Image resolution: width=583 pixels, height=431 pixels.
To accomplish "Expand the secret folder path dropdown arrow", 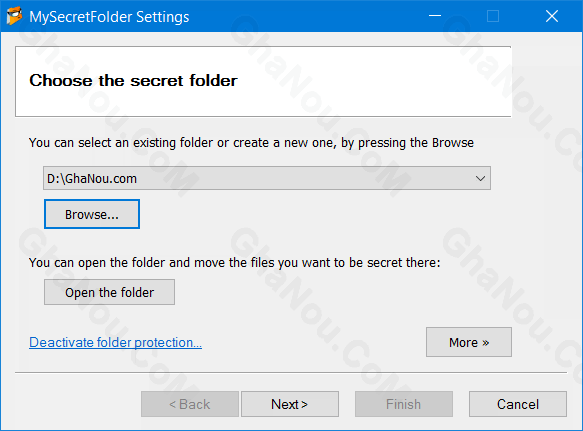I will coord(480,178).
